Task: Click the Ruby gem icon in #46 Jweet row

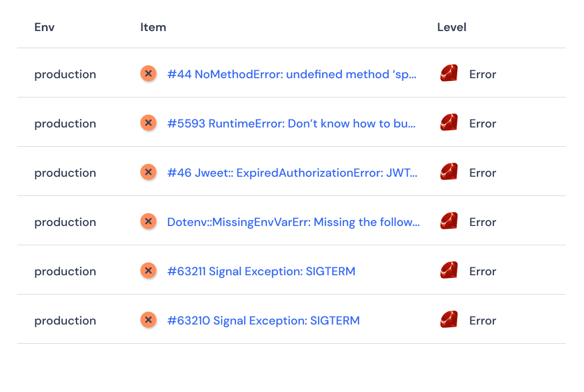Action: [449, 172]
